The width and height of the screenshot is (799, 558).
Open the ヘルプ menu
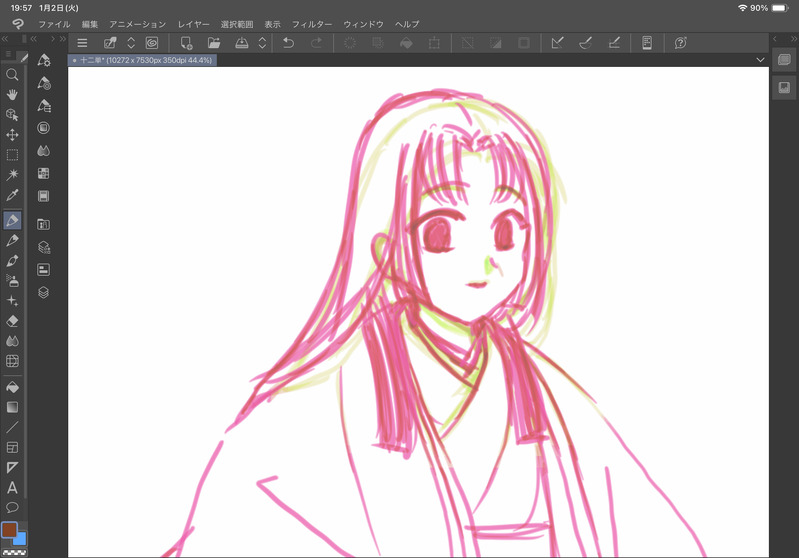pyautogui.click(x=407, y=24)
